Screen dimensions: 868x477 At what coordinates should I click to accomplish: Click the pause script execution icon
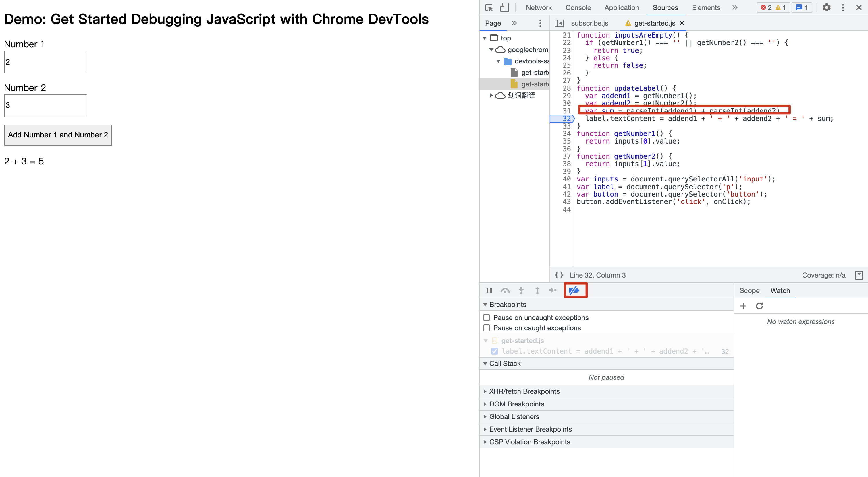(x=489, y=290)
